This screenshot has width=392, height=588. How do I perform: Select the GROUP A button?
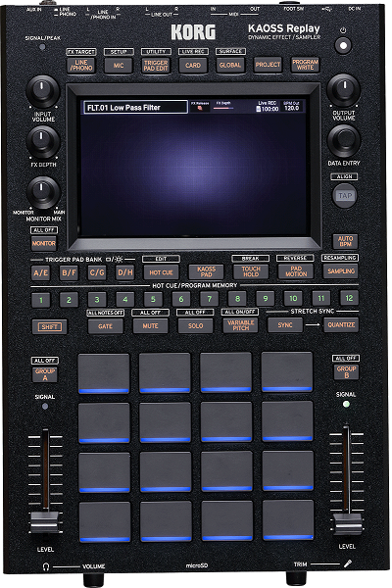coord(45,374)
